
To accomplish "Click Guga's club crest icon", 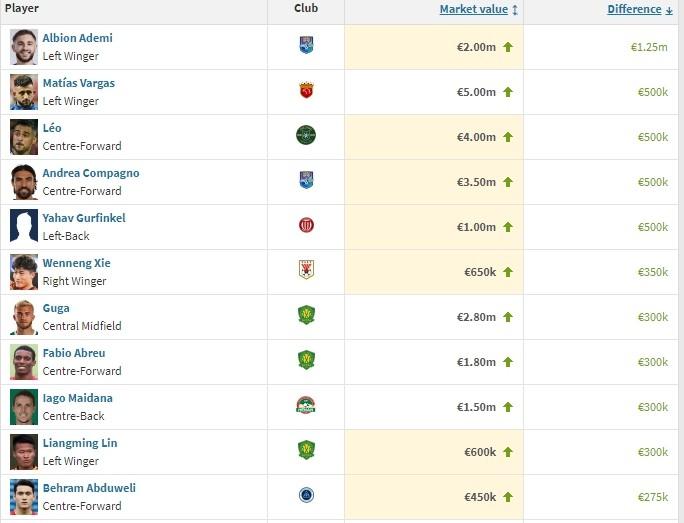I will (x=306, y=315).
